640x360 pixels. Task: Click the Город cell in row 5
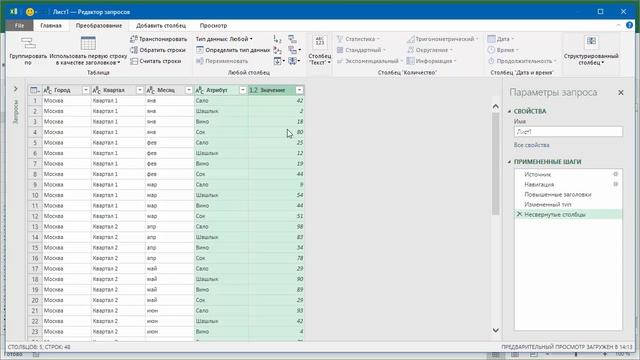[67, 142]
